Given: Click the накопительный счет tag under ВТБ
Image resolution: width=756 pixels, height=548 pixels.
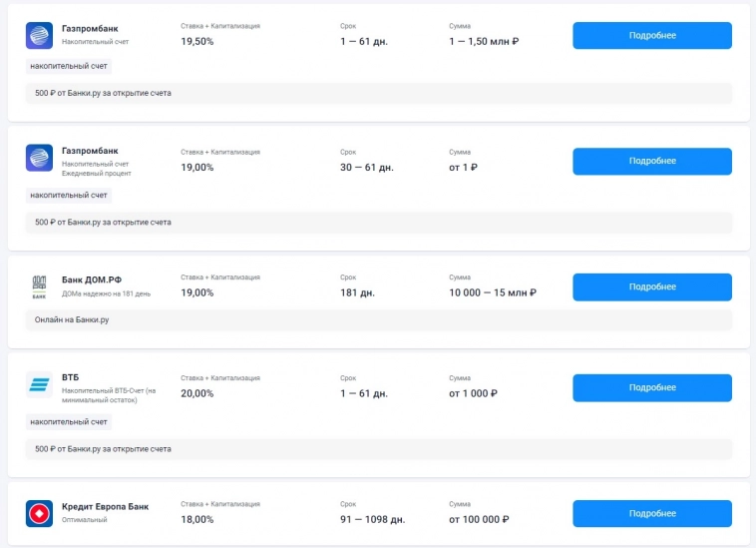Looking at the screenshot, I should (69, 422).
